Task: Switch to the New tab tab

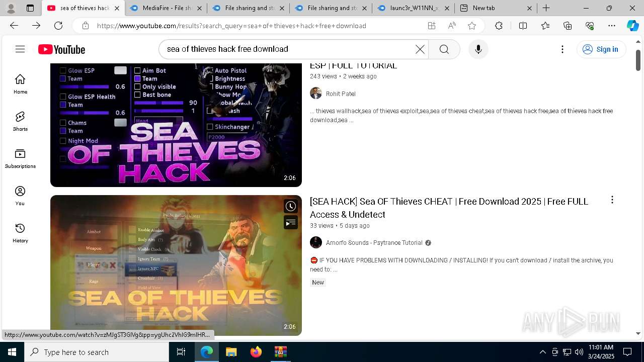Action: click(496, 8)
